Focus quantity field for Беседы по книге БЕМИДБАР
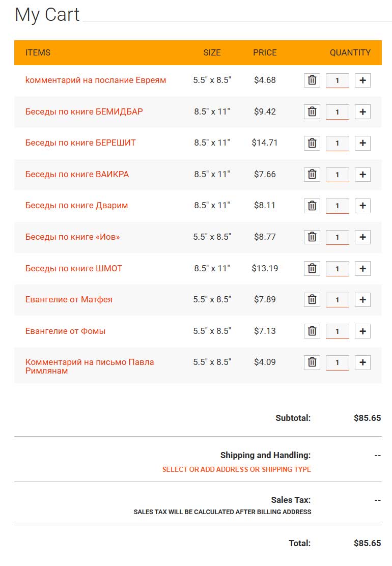Viewport: 392px width, 566px height. pyautogui.click(x=337, y=112)
